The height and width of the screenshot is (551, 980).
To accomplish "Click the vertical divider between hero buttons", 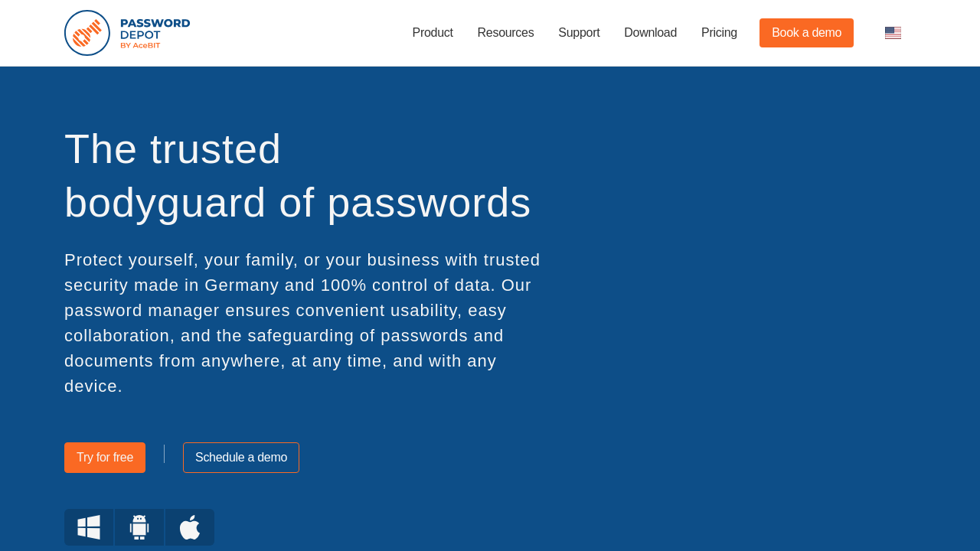I will tap(164, 454).
